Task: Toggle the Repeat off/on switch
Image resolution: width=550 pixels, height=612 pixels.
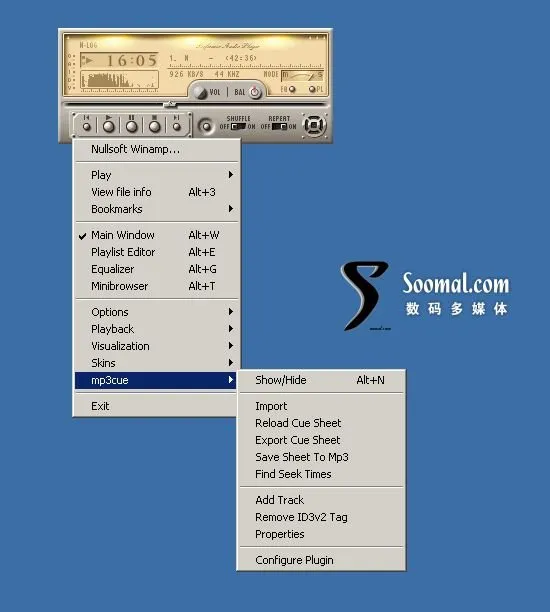Action: (279, 126)
